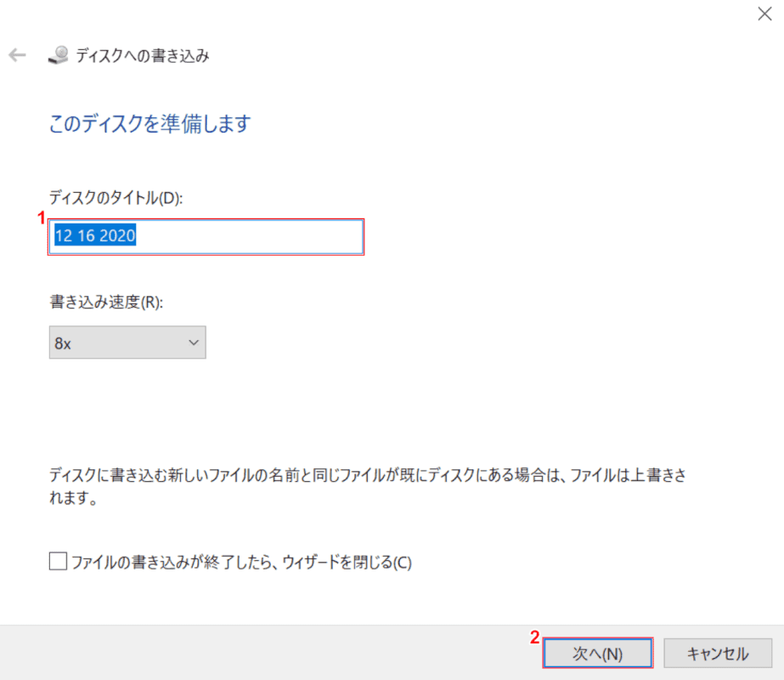
Task: Click the file overwrite warning text
Action: pyautogui.click(x=368, y=485)
